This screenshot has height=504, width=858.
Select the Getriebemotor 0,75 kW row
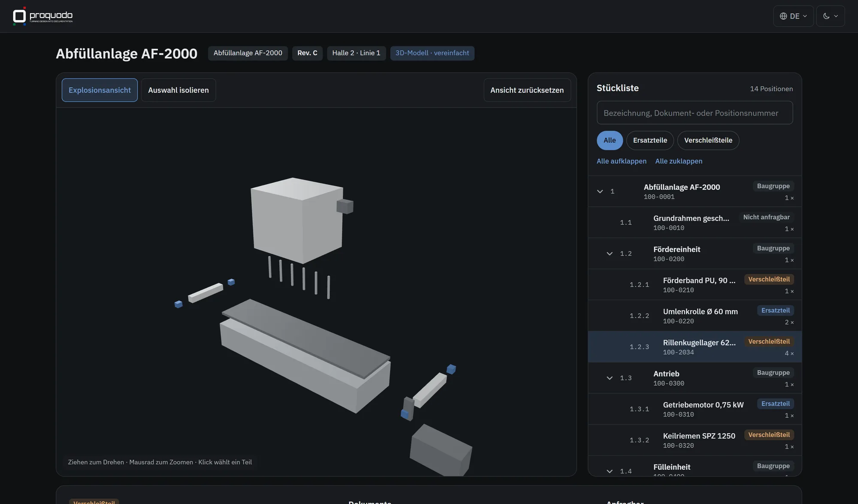coord(695,409)
